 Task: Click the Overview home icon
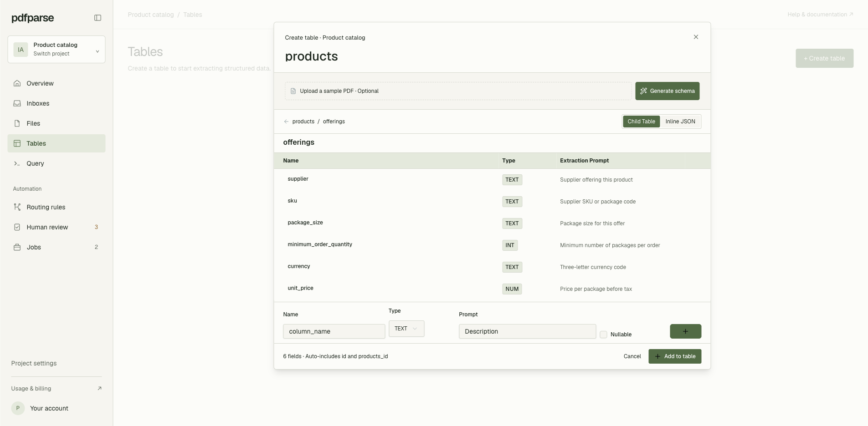click(17, 83)
